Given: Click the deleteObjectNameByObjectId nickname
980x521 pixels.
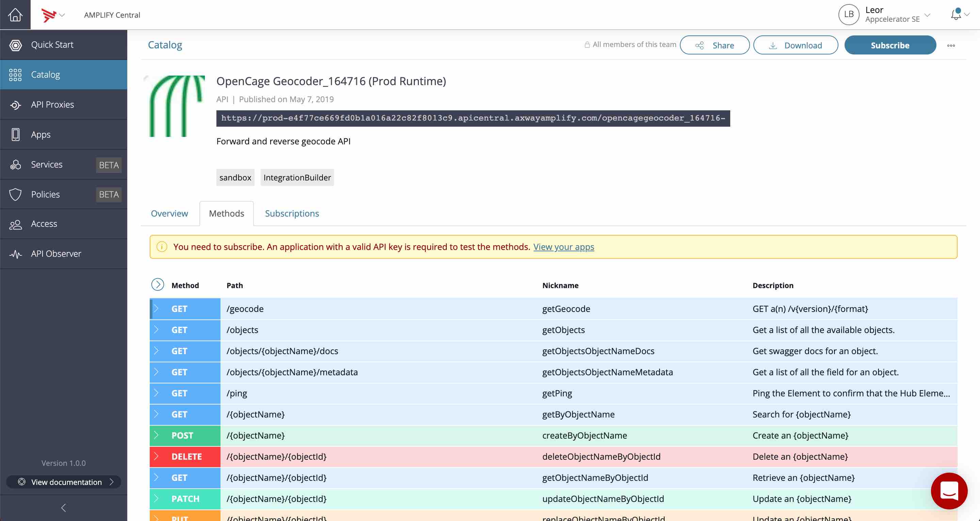Looking at the screenshot, I should click(601, 457).
